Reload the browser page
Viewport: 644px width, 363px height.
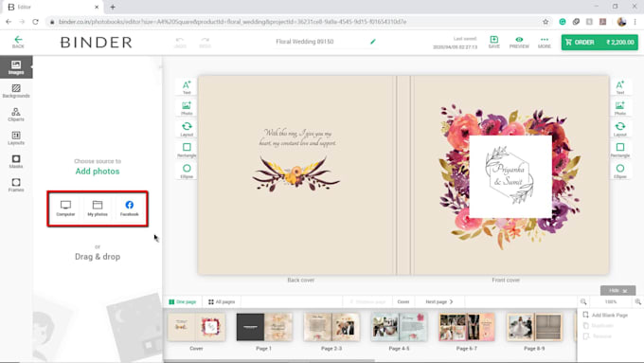coord(35,22)
